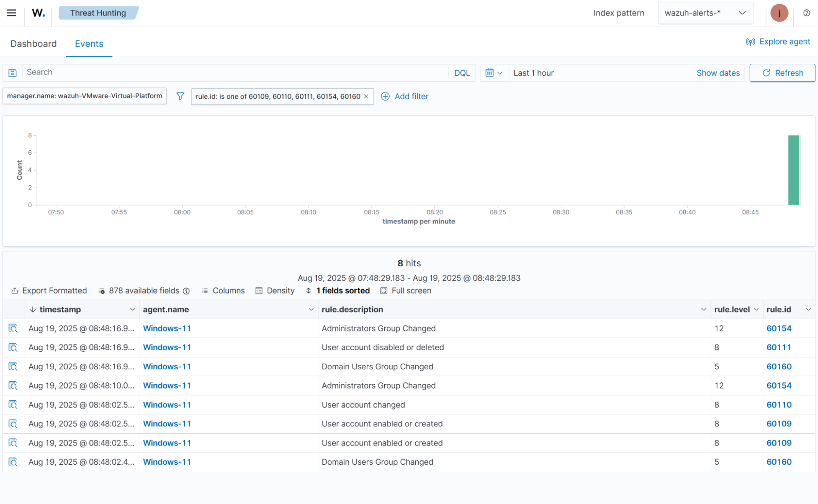The image size is (818, 504).
Task: Inspect the first 60109 event row
Action: coord(13,424)
